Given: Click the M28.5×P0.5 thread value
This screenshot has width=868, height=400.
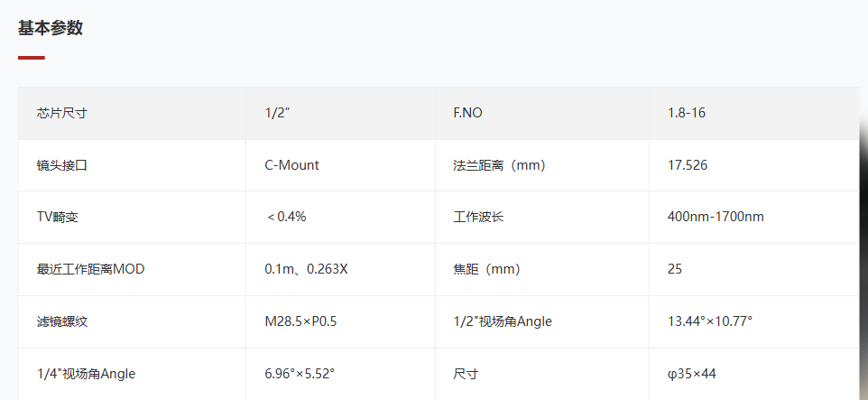Looking at the screenshot, I should pyautogui.click(x=300, y=321).
